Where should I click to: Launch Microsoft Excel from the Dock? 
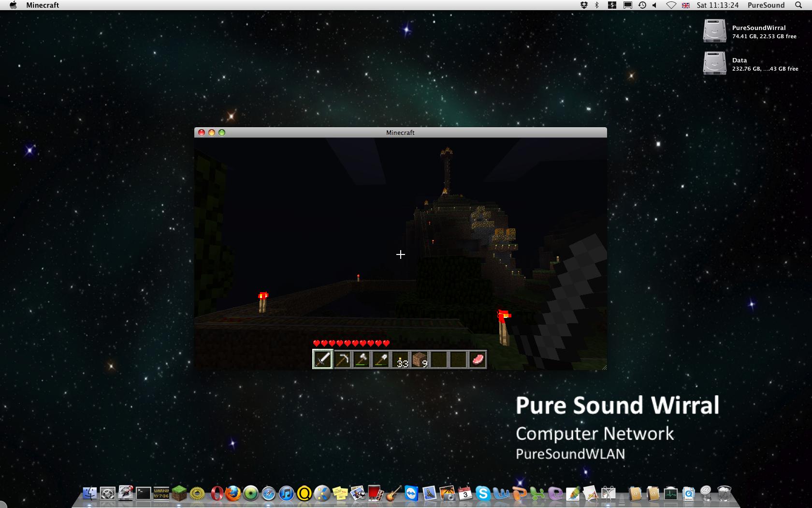[537, 493]
